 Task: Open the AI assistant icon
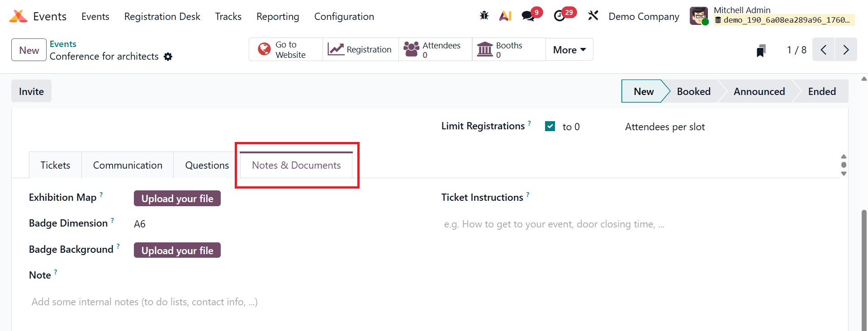click(505, 16)
